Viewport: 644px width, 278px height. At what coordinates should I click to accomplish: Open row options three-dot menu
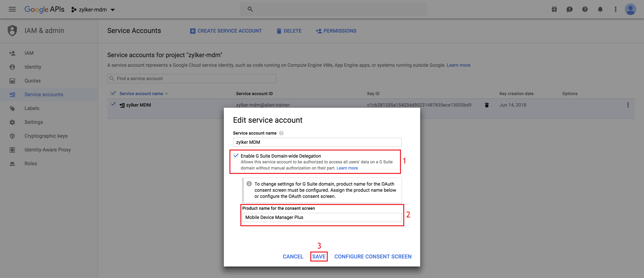(628, 105)
